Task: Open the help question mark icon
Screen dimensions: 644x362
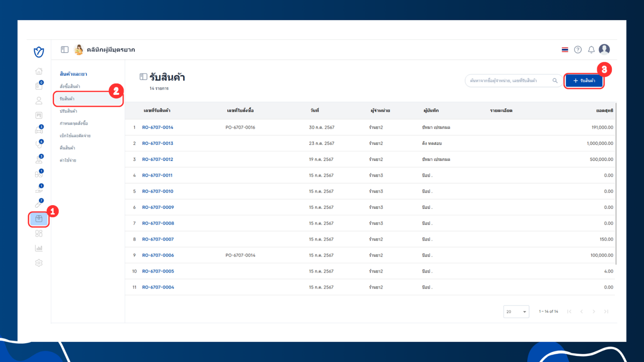Action: pos(578,50)
